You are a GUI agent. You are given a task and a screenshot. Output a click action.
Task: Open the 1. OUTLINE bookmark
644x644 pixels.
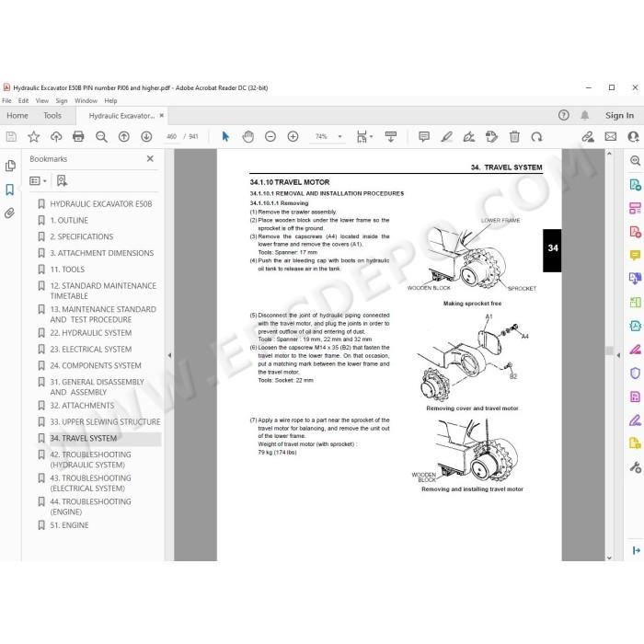[69, 221]
